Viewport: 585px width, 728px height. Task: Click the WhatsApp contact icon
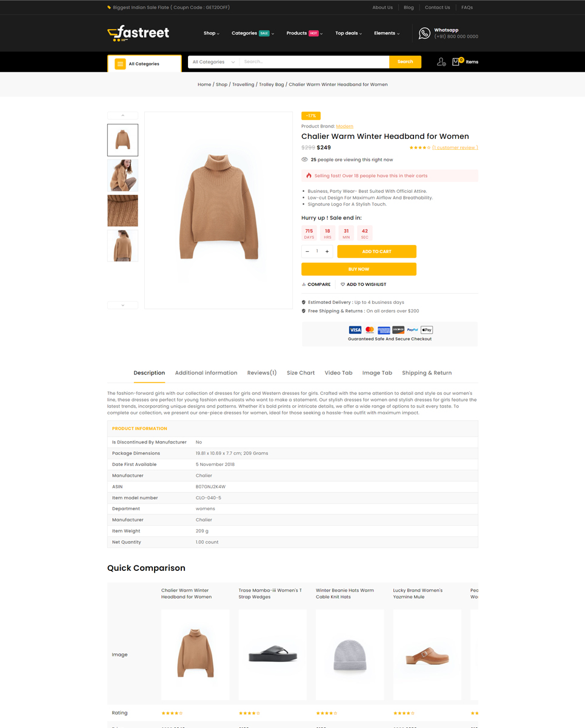coord(424,33)
